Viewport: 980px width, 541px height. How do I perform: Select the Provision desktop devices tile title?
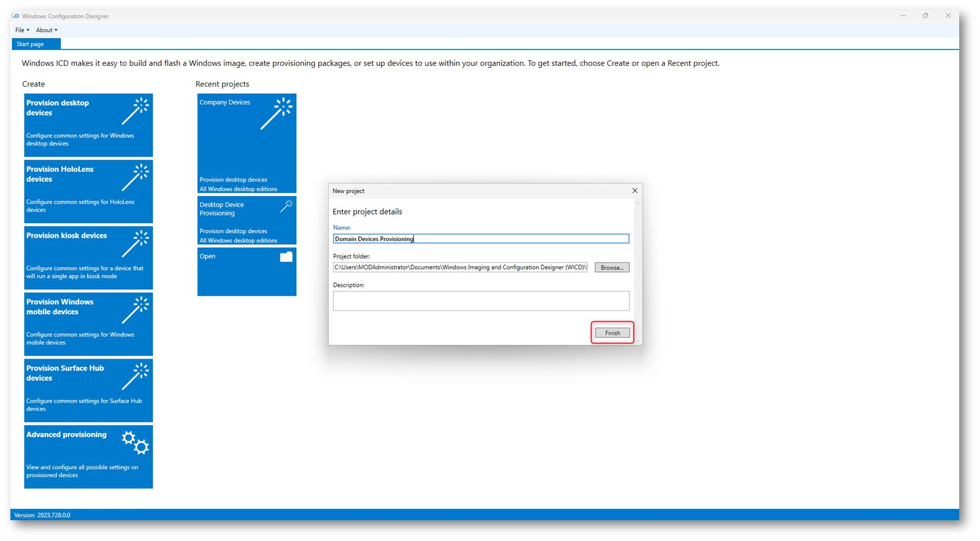57,108
